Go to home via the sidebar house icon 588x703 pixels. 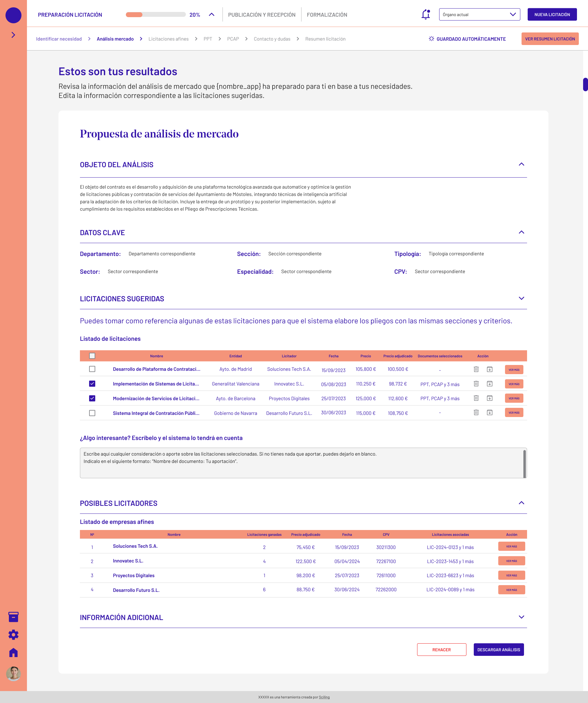click(13, 652)
